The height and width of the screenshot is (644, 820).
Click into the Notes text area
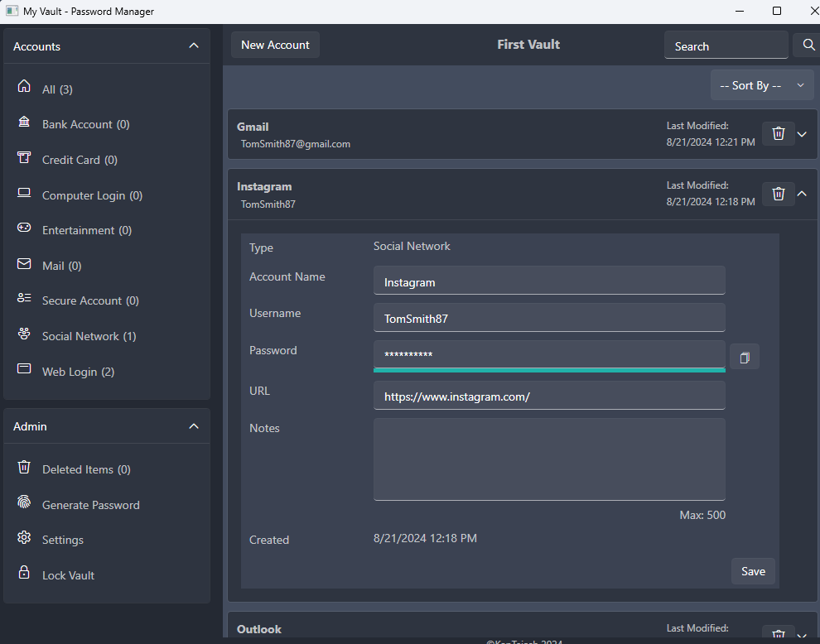point(548,459)
